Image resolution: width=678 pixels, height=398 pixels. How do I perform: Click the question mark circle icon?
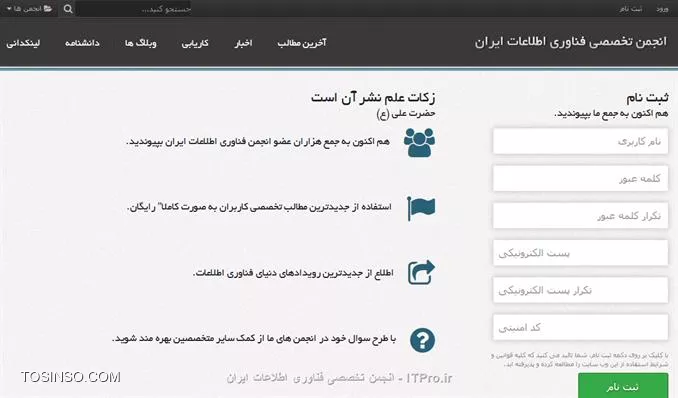(x=422, y=340)
